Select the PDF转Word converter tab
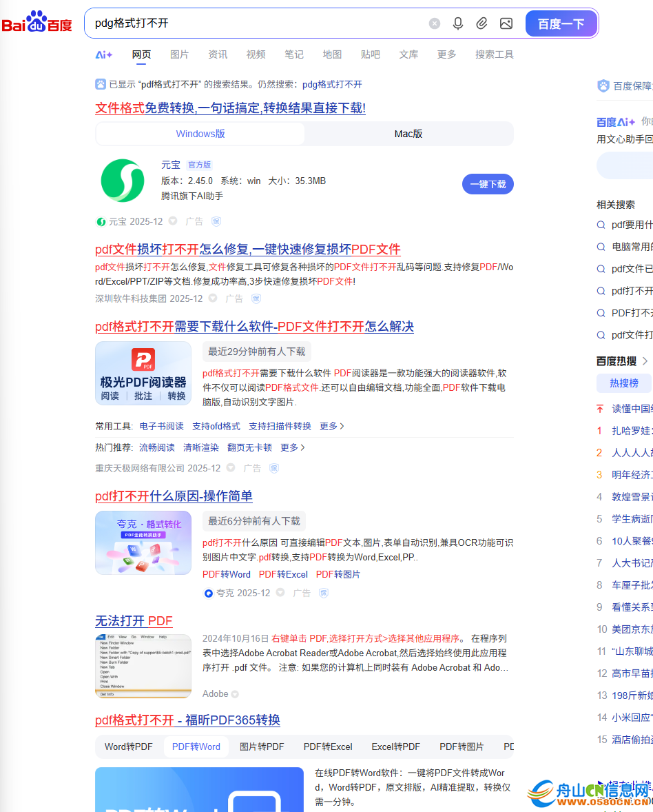 click(196, 747)
